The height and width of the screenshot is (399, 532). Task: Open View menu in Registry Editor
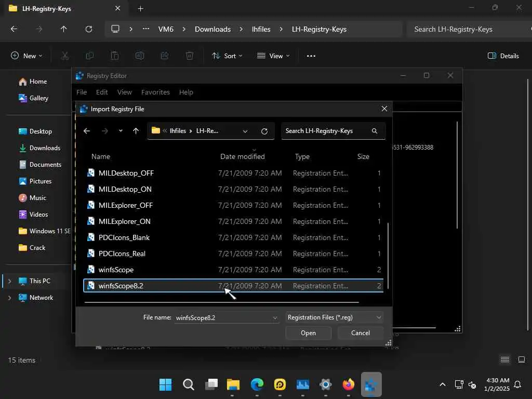click(125, 92)
